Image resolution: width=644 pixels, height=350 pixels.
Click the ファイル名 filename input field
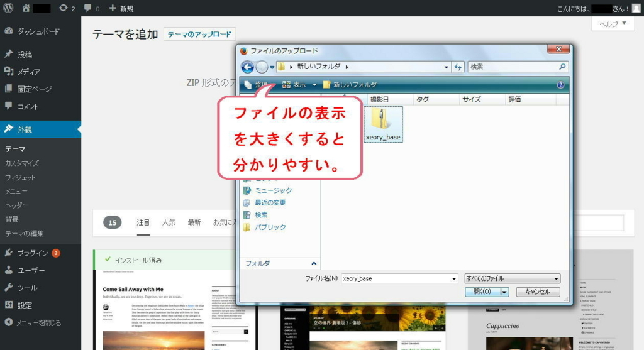point(396,278)
